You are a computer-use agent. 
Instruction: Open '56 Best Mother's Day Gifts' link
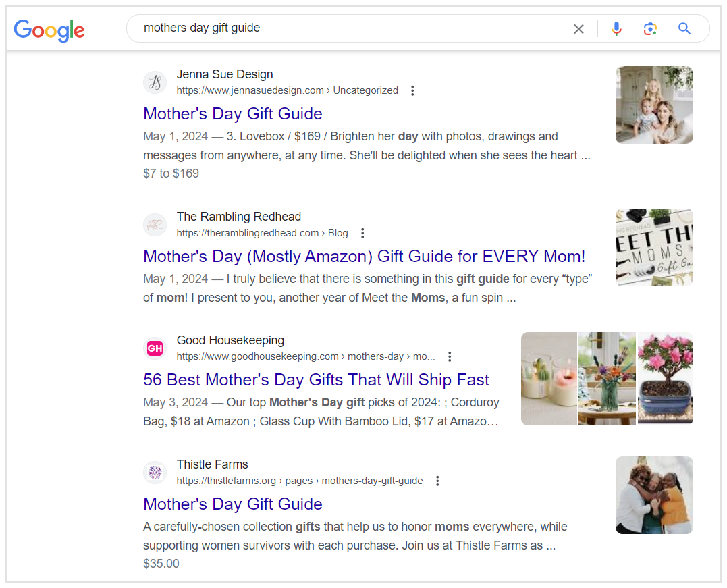tap(316, 380)
